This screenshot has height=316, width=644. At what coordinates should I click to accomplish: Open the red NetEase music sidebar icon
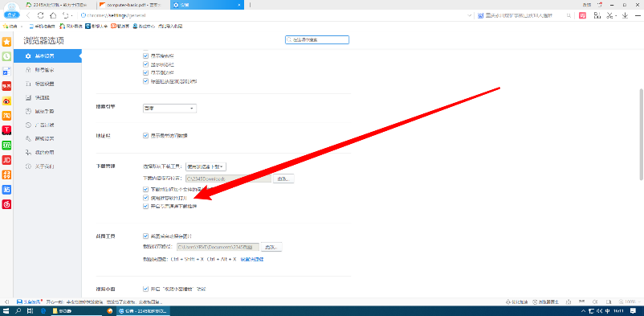6,204
